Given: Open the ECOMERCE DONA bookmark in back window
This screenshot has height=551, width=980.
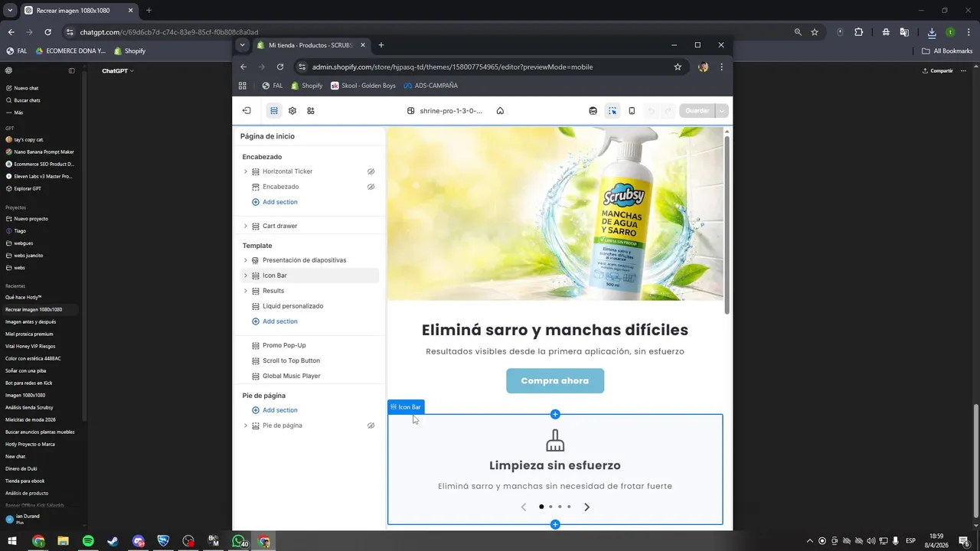Looking at the screenshot, I should (70, 51).
